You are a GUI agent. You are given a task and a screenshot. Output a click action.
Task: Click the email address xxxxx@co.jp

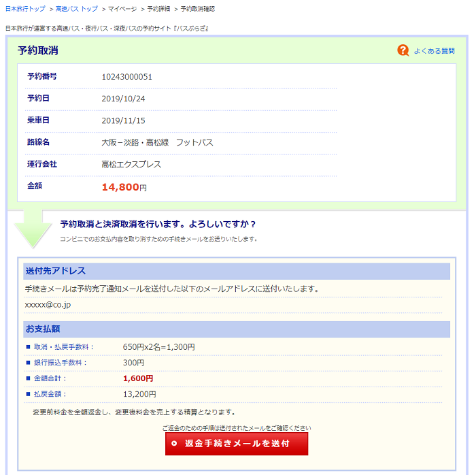coord(48,304)
